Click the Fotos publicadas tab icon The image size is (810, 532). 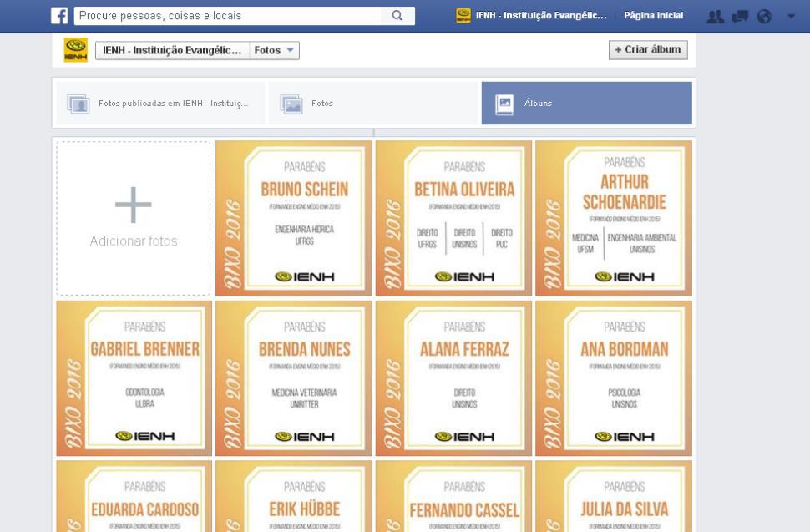pyautogui.click(x=78, y=104)
